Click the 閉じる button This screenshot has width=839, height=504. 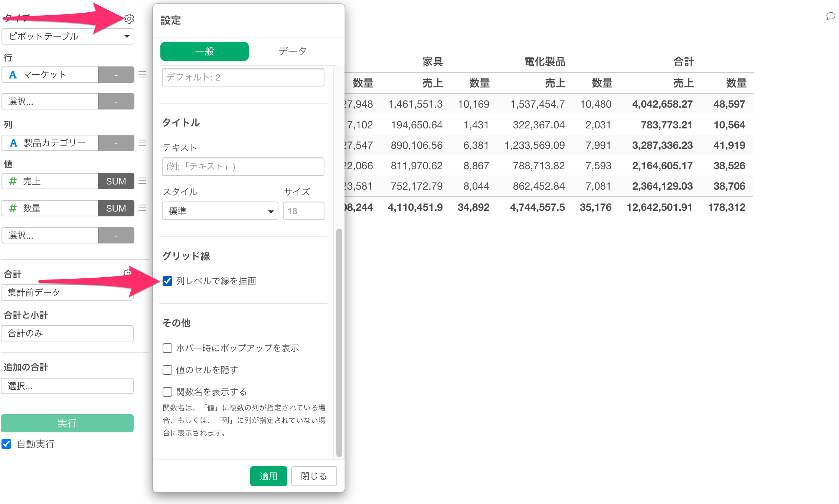[x=314, y=476]
